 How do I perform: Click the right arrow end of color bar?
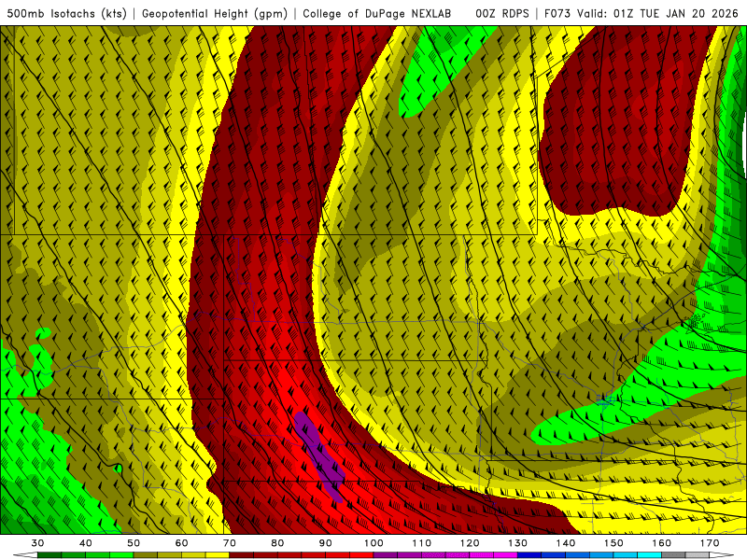click(x=722, y=554)
